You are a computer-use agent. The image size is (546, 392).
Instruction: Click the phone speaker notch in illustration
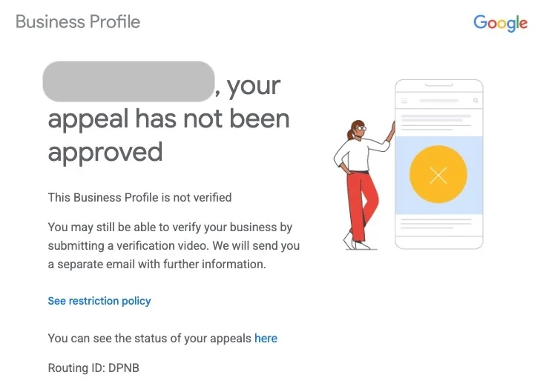click(438, 84)
